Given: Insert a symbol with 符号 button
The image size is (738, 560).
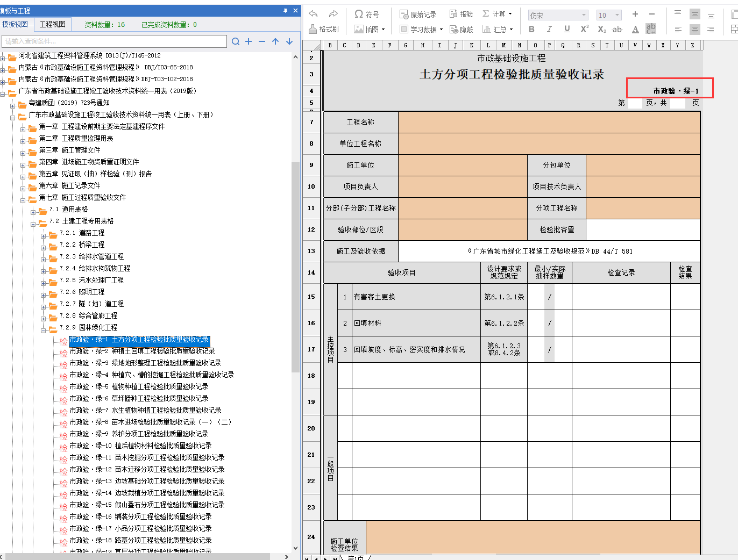Looking at the screenshot, I should 367,14.
